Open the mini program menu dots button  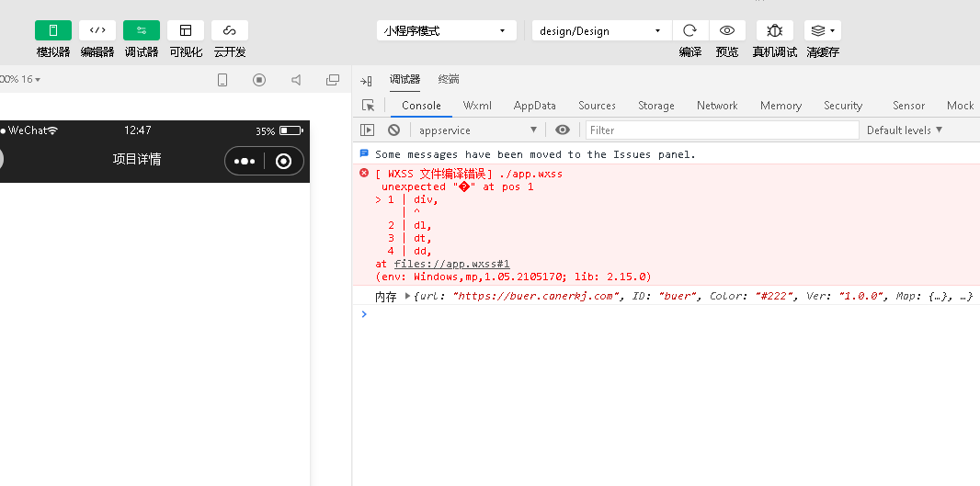[245, 161]
